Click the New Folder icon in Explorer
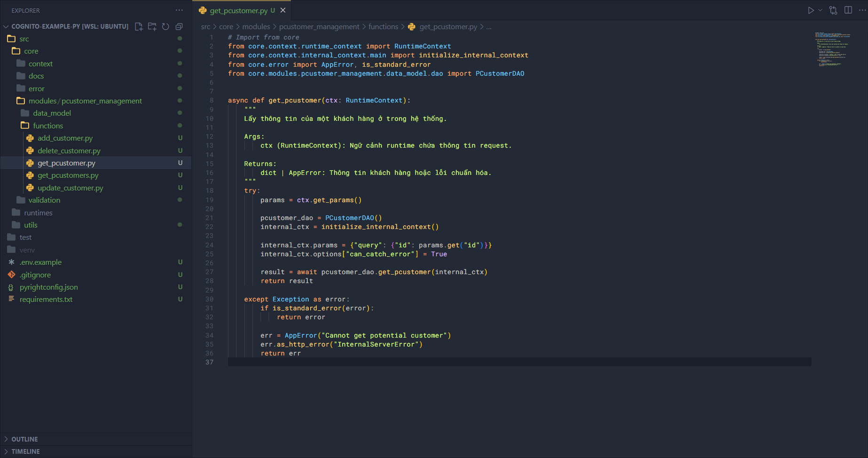The height and width of the screenshot is (458, 868). pos(152,27)
